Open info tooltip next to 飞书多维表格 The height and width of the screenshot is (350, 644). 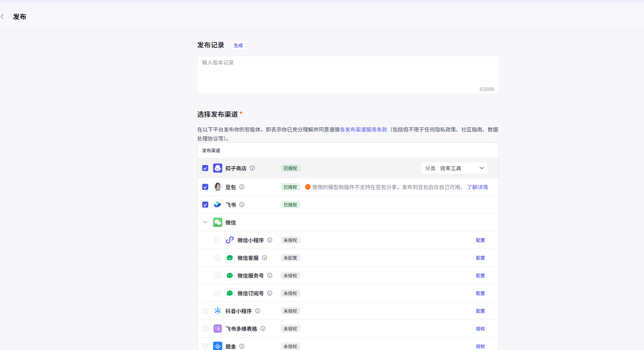click(x=263, y=328)
